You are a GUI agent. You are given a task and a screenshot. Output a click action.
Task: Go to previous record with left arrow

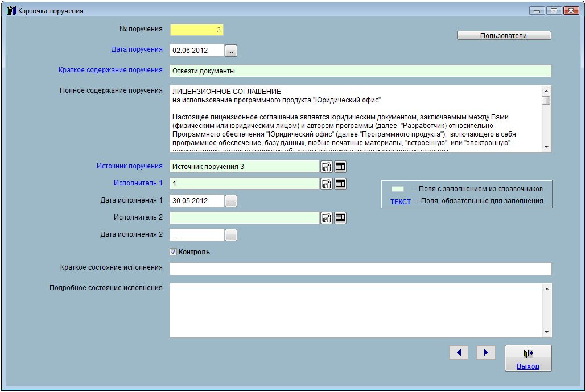458,353
